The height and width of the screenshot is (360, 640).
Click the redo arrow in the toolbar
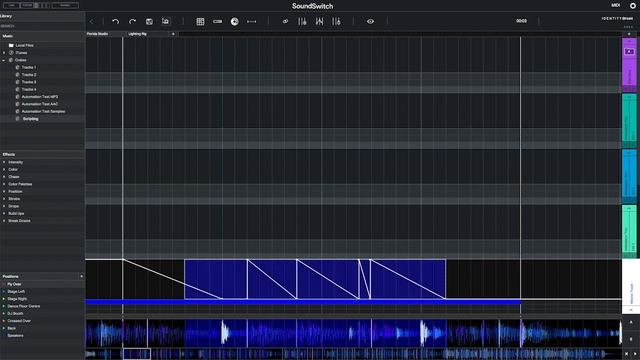[132, 21]
